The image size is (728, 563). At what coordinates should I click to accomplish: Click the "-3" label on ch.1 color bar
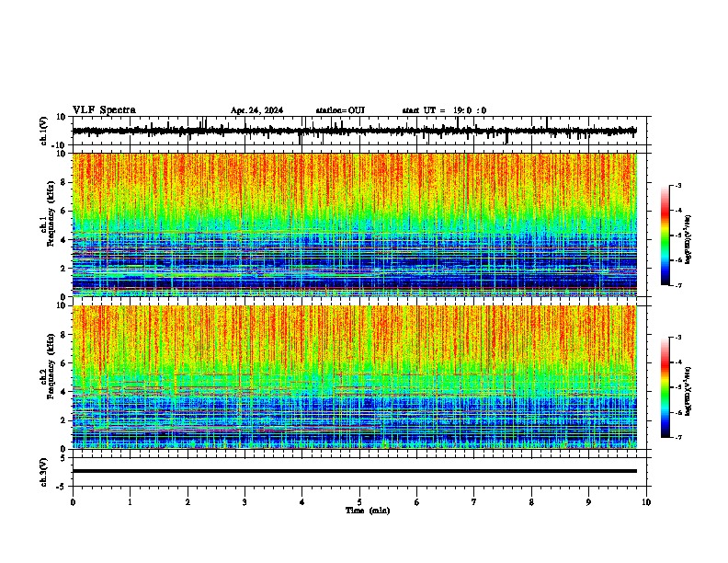[x=677, y=185]
